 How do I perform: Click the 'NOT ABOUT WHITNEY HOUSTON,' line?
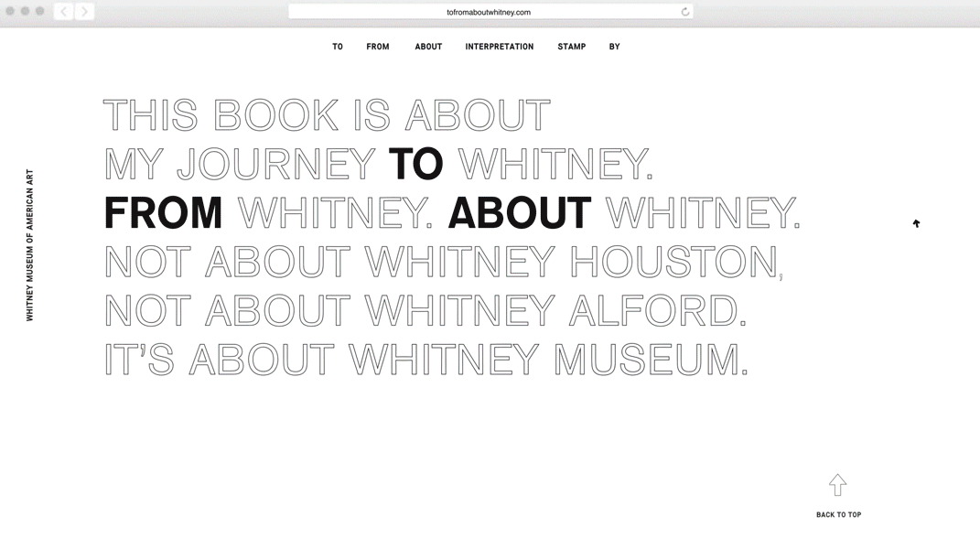coord(443,262)
